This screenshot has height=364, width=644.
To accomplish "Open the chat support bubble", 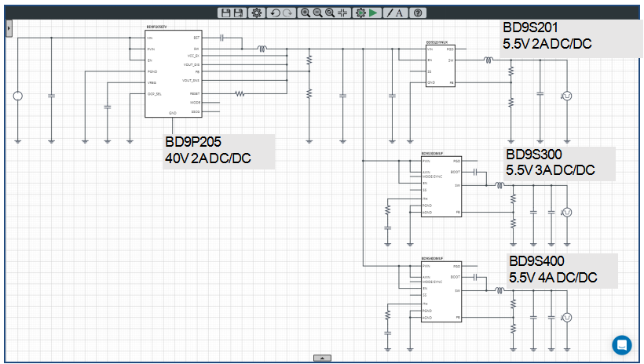I will click(x=622, y=344).
